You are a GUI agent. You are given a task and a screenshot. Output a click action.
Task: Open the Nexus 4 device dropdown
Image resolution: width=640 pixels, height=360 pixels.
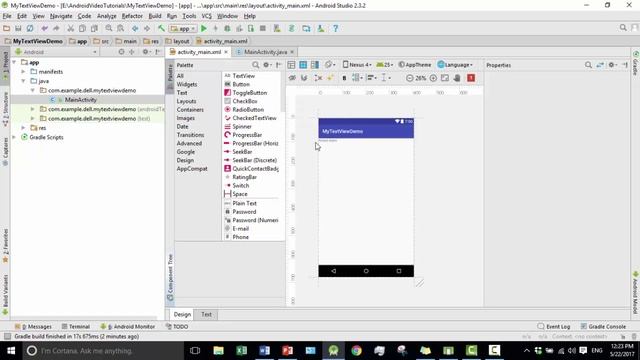coord(357,65)
